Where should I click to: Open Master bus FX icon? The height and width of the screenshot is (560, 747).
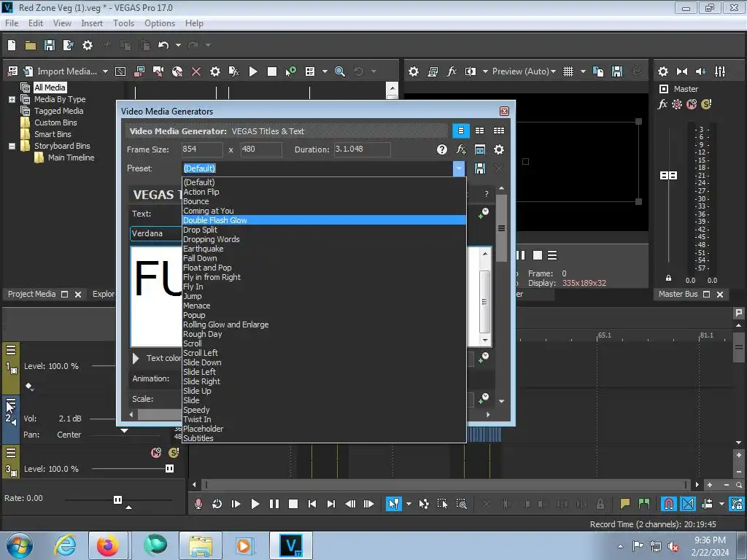click(x=662, y=104)
